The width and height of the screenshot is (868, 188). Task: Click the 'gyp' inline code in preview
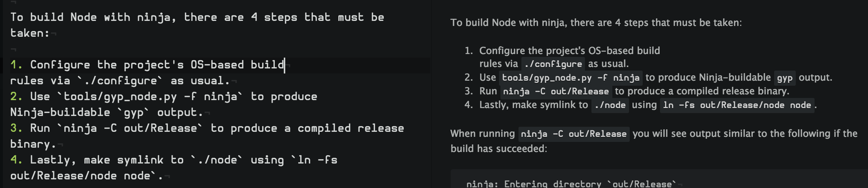785,78
